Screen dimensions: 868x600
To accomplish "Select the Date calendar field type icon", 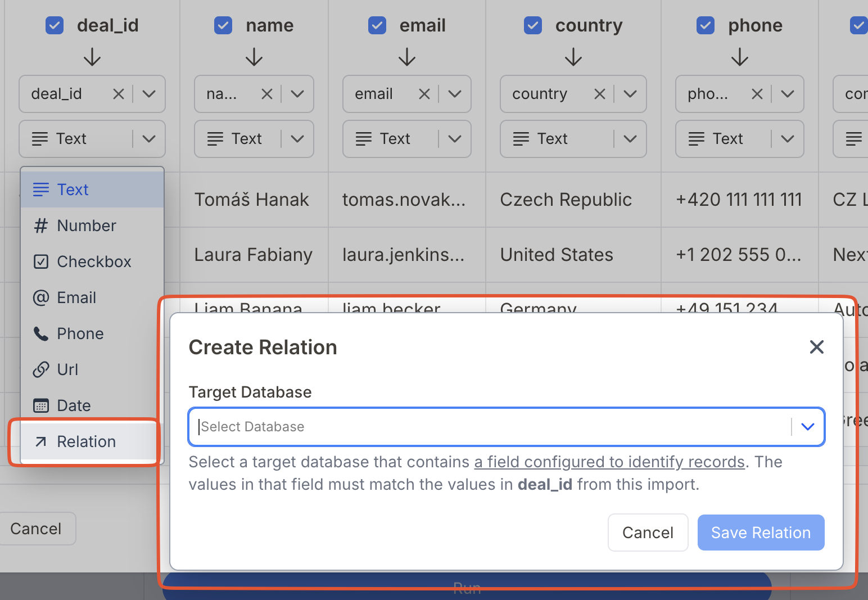I will click(x=40, y=405).
